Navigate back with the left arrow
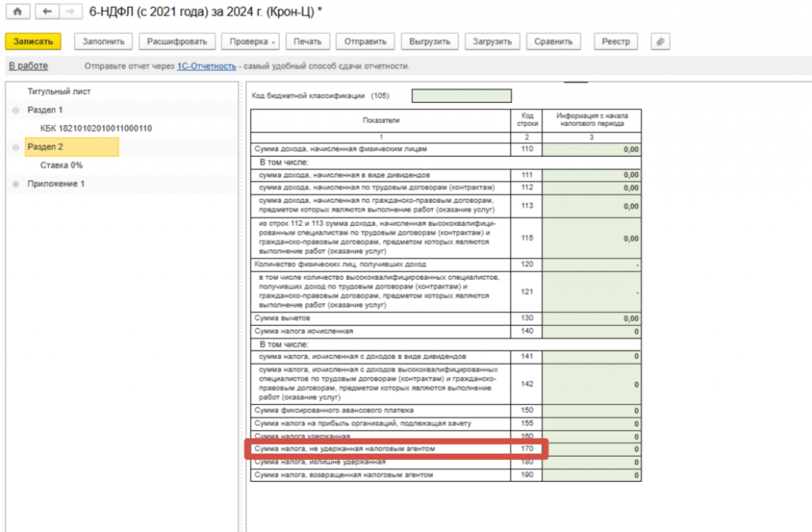The width and height of the screenshot is (812, 532). (47, 11)
